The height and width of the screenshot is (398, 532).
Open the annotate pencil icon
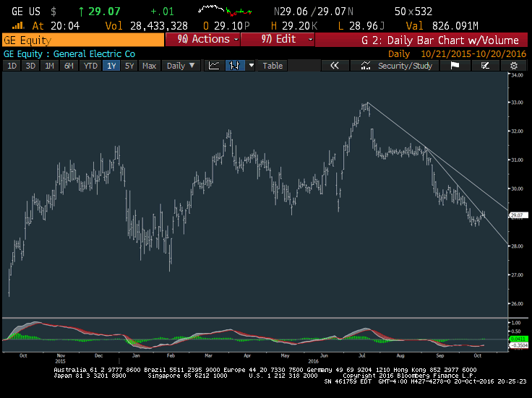[485, 66]
